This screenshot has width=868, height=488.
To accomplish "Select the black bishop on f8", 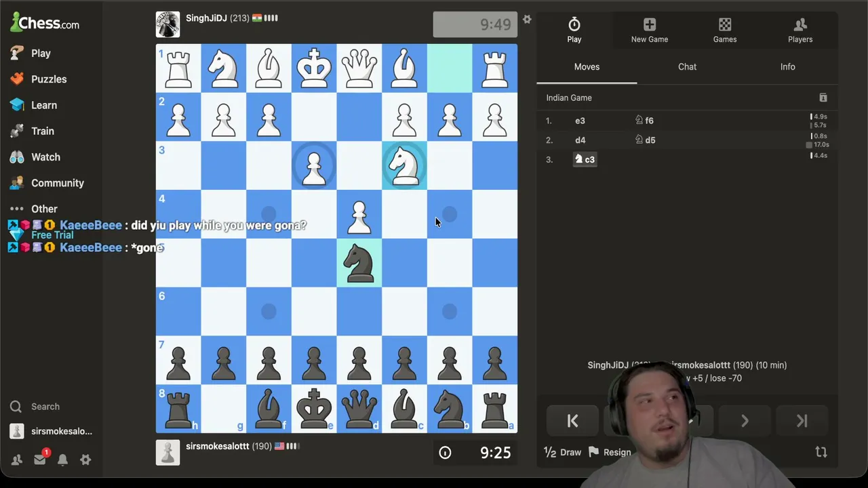I will click(269, 409).
